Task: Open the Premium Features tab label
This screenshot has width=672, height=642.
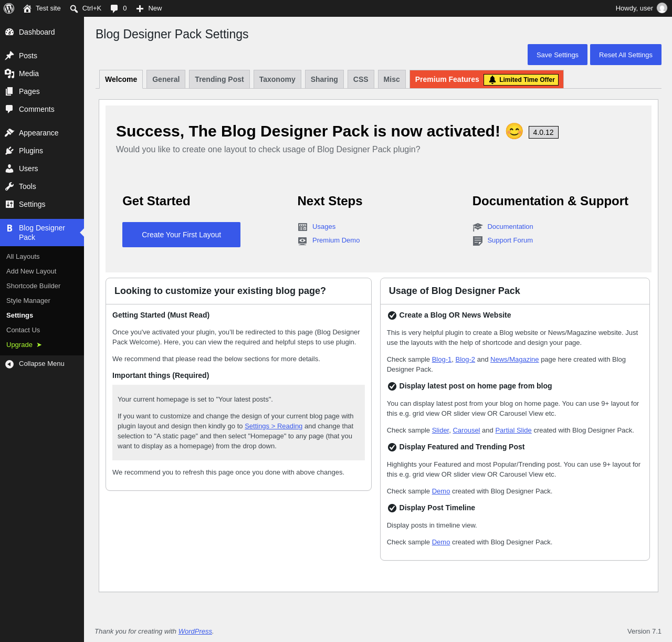Action: coord(447,79)
